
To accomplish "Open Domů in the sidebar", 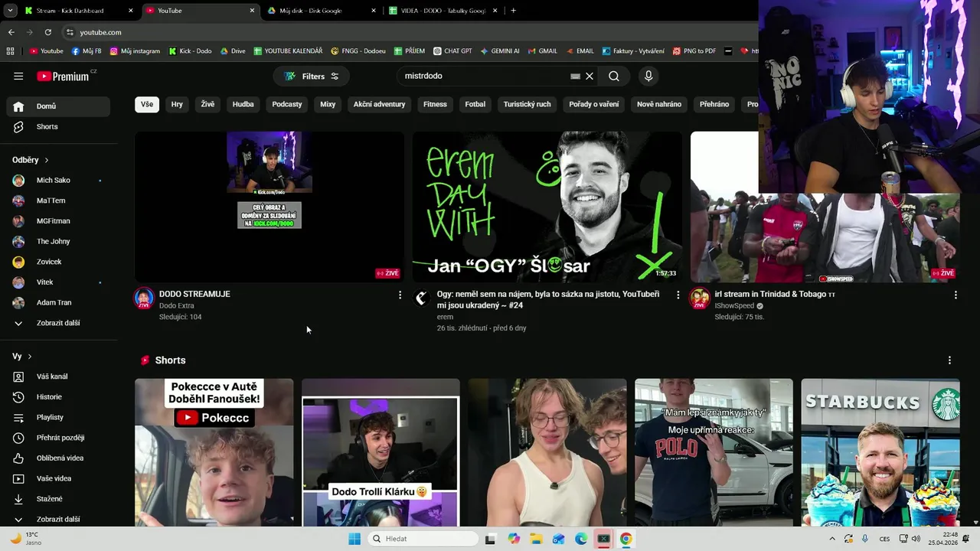I will point(58,106).
